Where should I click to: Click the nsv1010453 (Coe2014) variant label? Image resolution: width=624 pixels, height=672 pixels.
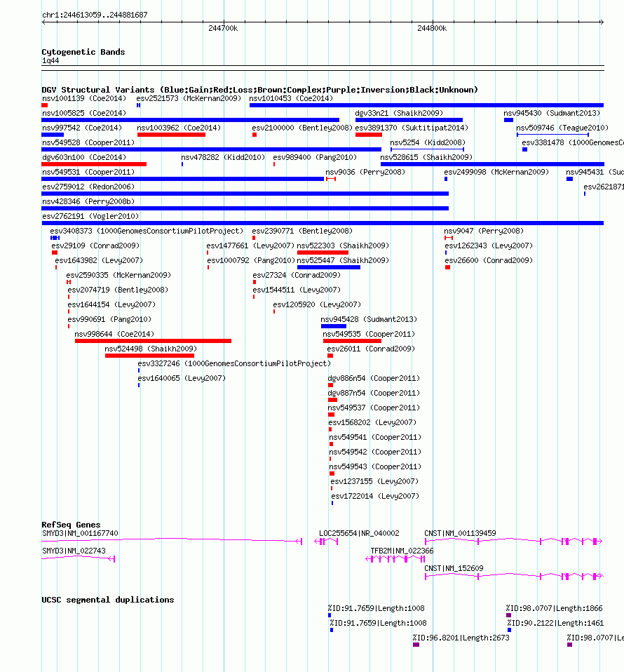(291, 99)
